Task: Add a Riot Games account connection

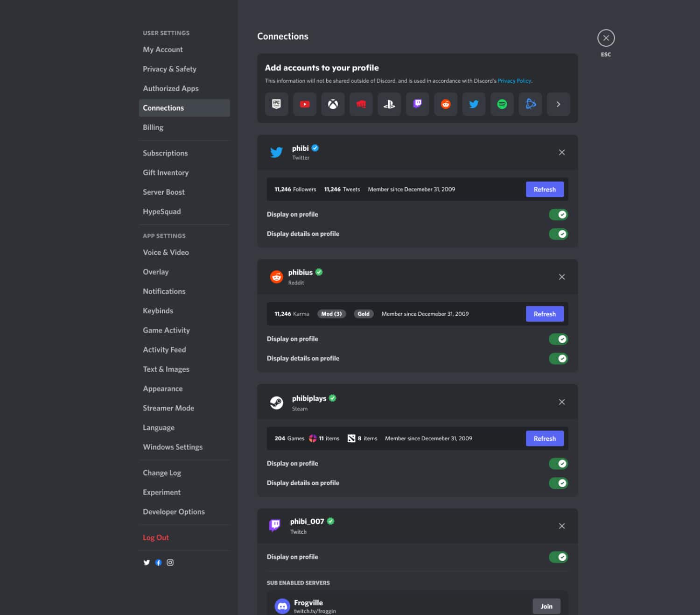Action: click(x=361, y=104)
